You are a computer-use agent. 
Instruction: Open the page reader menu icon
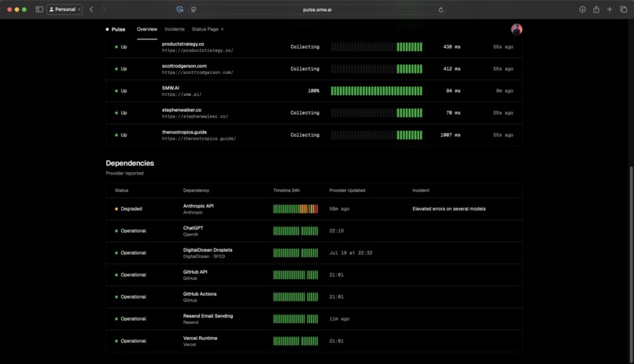coord(194,9)
